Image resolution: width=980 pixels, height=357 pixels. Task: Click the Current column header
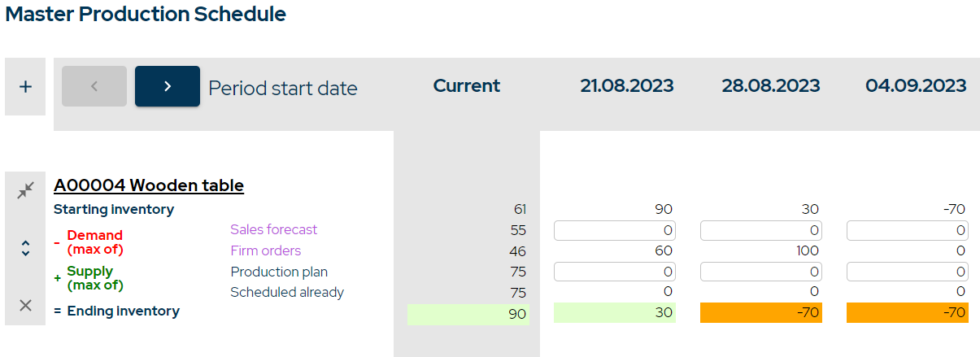pos(466,86)
